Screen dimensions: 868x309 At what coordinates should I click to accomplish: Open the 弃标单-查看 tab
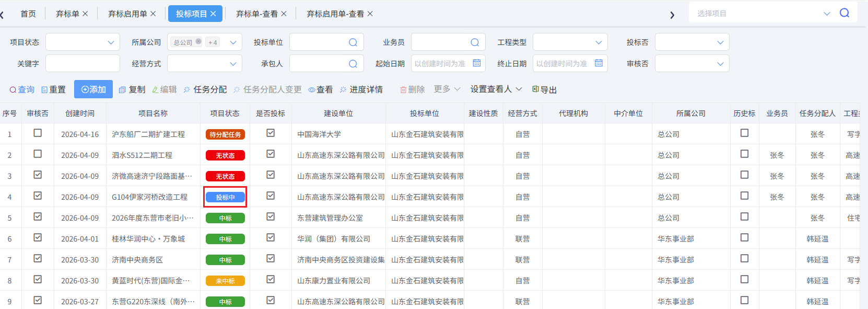point(256,14)
